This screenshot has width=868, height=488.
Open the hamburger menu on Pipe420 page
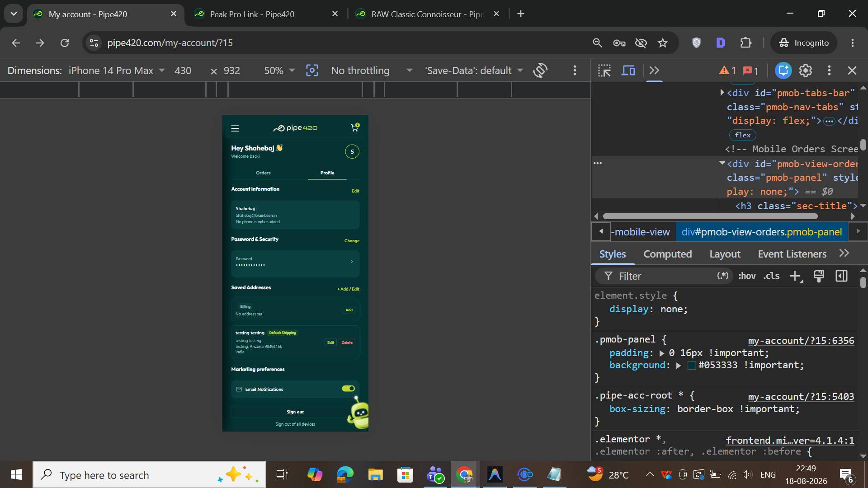[x=235, y=128]
